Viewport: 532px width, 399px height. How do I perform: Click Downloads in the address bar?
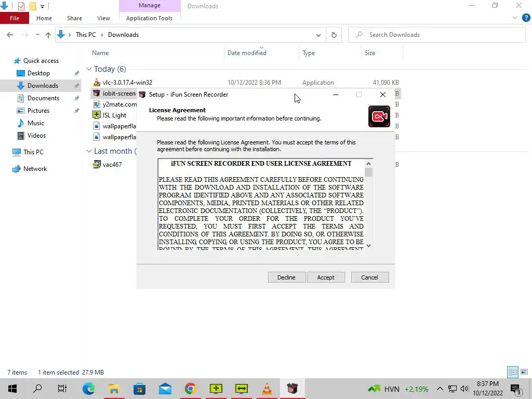coord(123,35)
